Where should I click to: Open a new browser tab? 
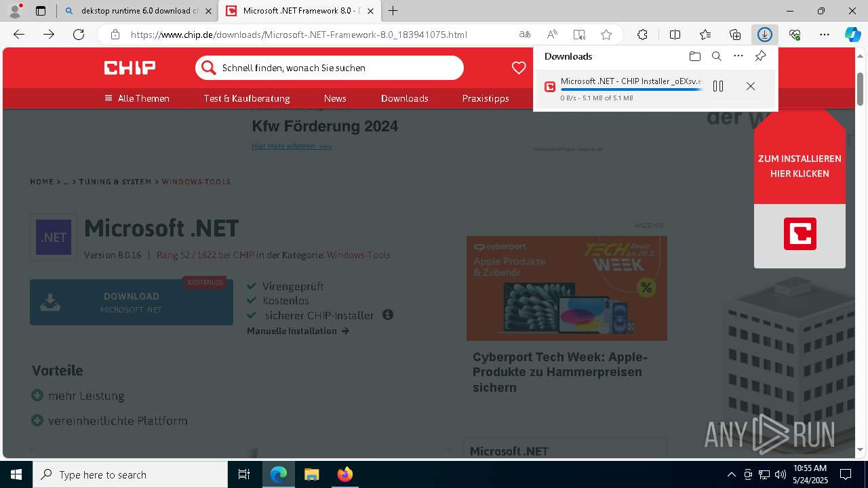click(393, 11)
